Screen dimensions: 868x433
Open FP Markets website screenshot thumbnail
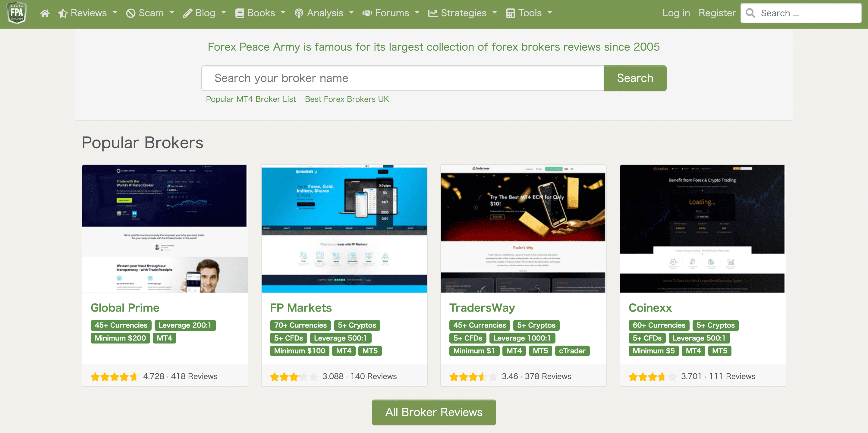pyautogui.click(x=344, y=229)
